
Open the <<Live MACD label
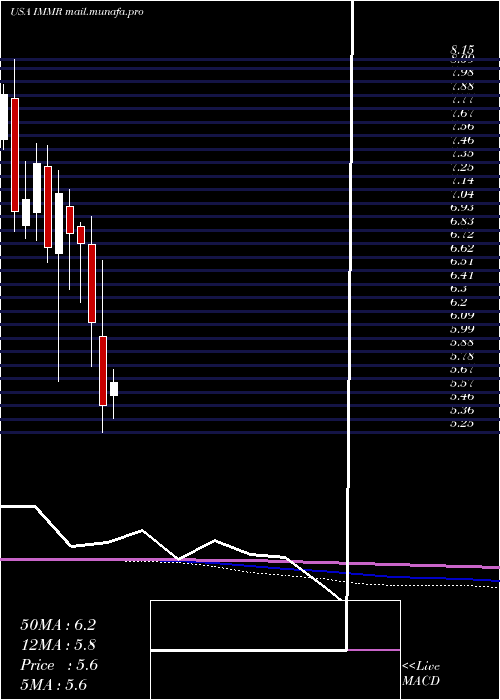421,674
